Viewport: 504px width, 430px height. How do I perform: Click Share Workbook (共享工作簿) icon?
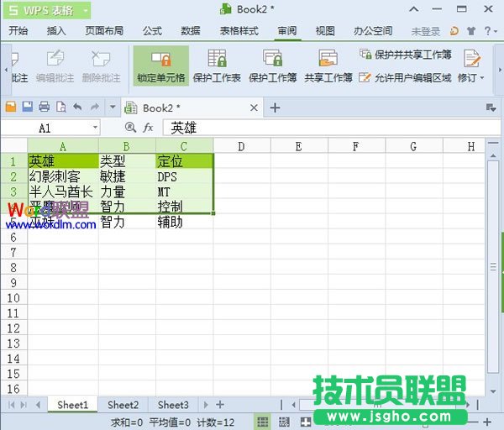pyautogui.click(x=328, y=58)
